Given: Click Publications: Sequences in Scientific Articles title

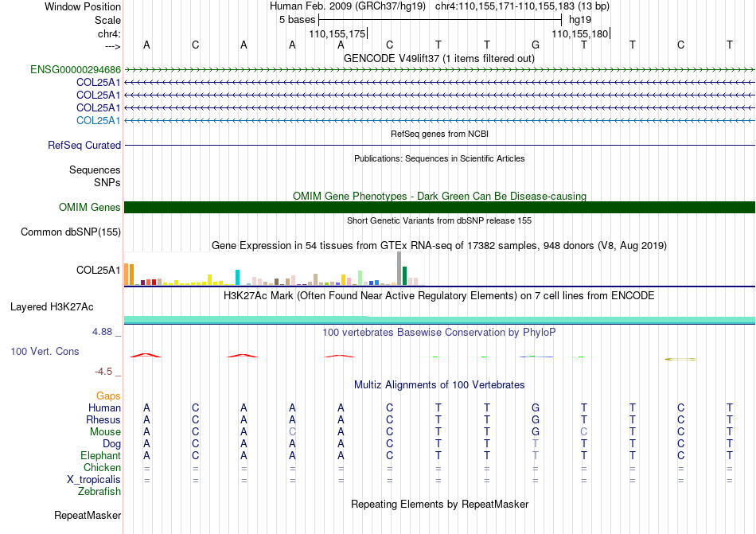Looking at the screenshot, I should pos(439,158).
